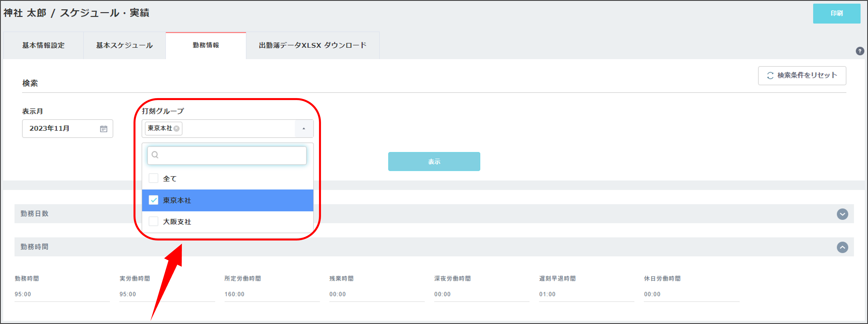Click the 2023年11月 month input field
This screenshot has width=868, height=324.
pyautogui.click(x=61, y=128)
